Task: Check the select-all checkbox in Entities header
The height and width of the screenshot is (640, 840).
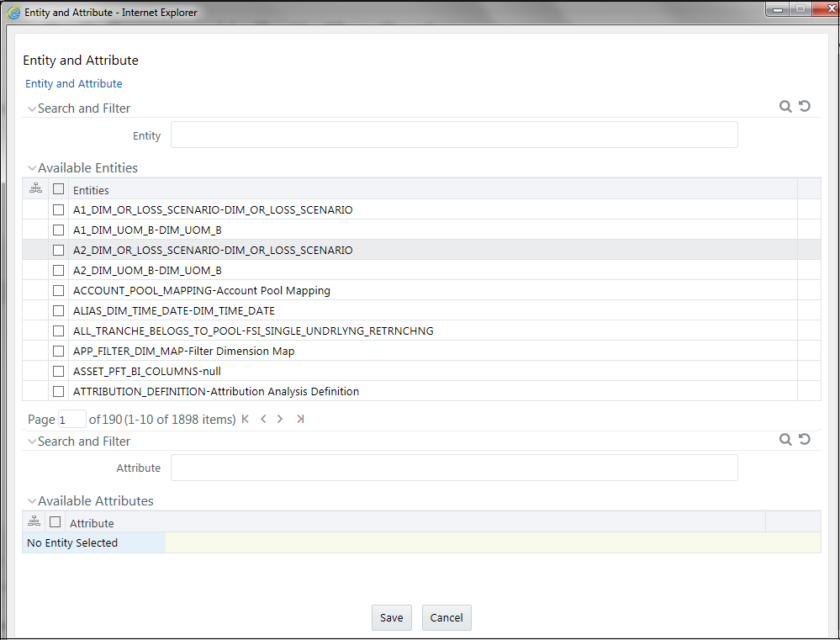Action: coord(58,188)
